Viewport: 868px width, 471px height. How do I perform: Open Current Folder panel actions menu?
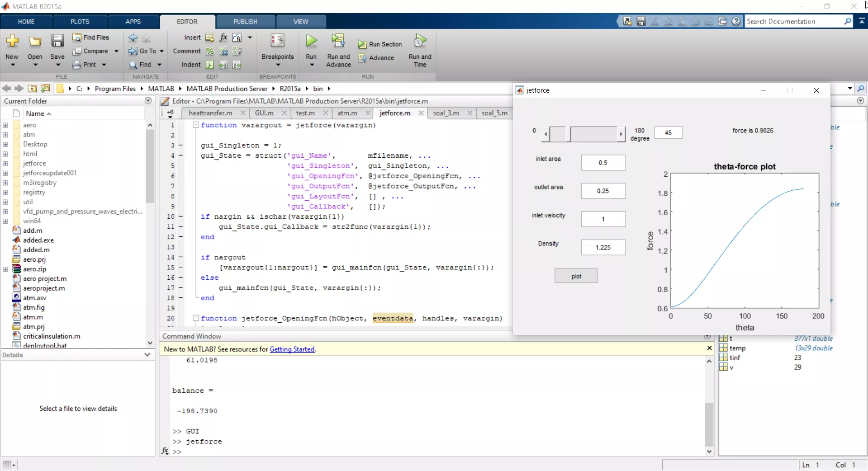(148, 101)
